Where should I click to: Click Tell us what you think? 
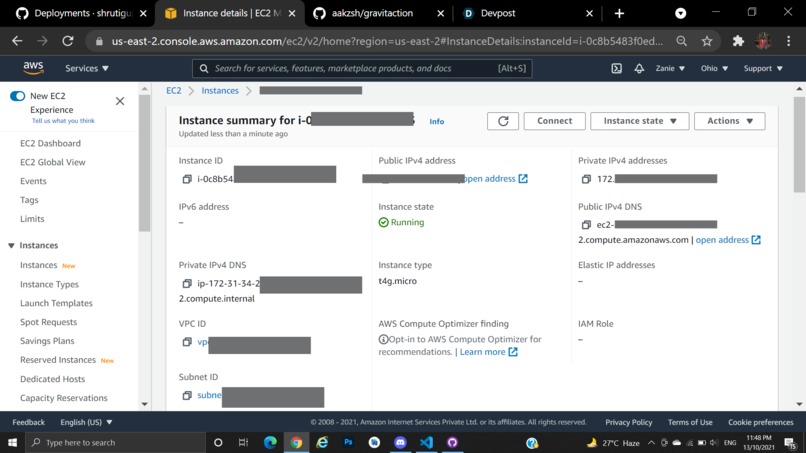63,121
